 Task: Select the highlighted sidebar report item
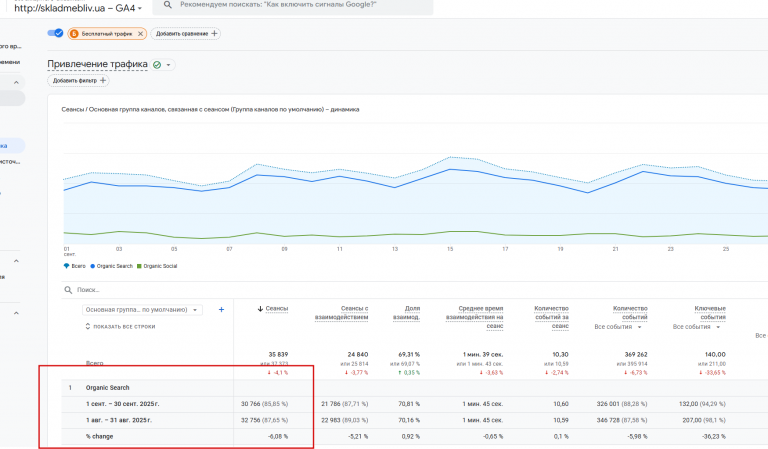click(12, 146)
